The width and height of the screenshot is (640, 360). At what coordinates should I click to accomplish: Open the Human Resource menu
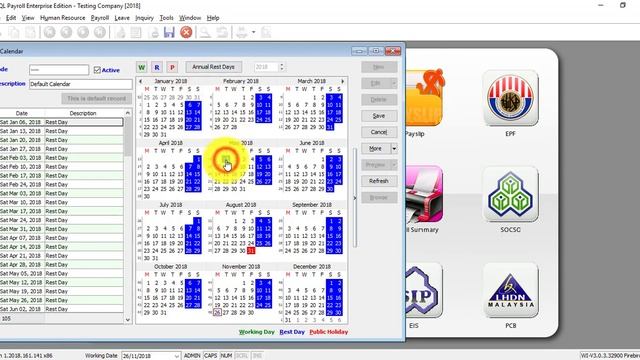pos(62,18)
